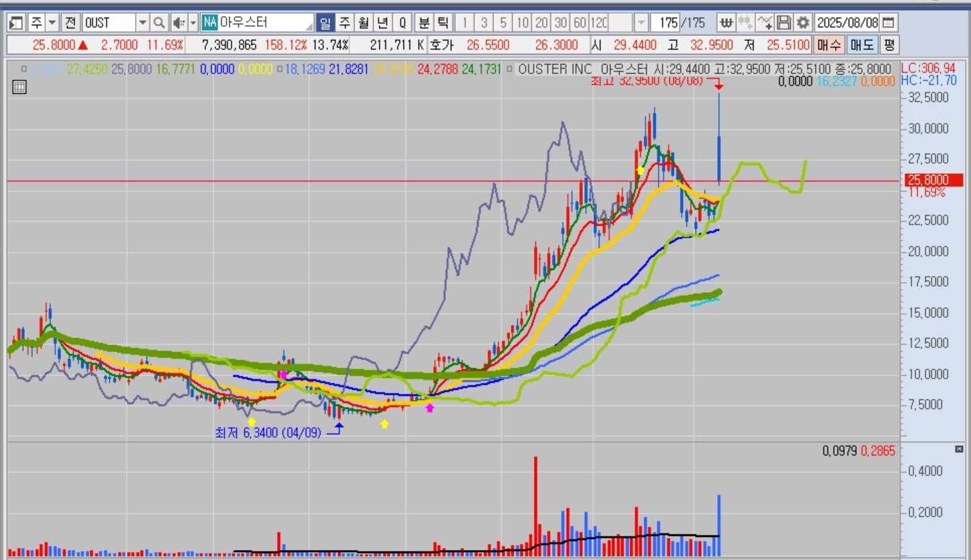
Task: Click the data grid icon on the chart
Action: coord(19,87)
